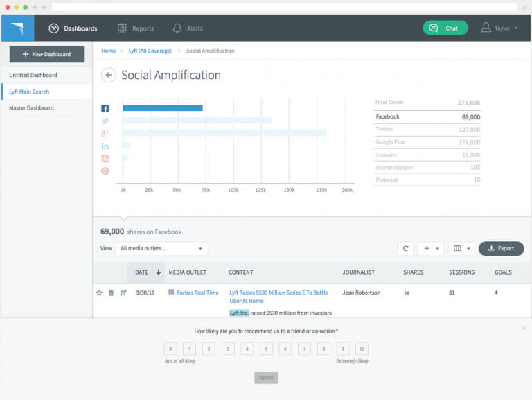The image size is (532, 400).
Task: Choose rating 5 in the survey
Action: (x=266, y=349)
